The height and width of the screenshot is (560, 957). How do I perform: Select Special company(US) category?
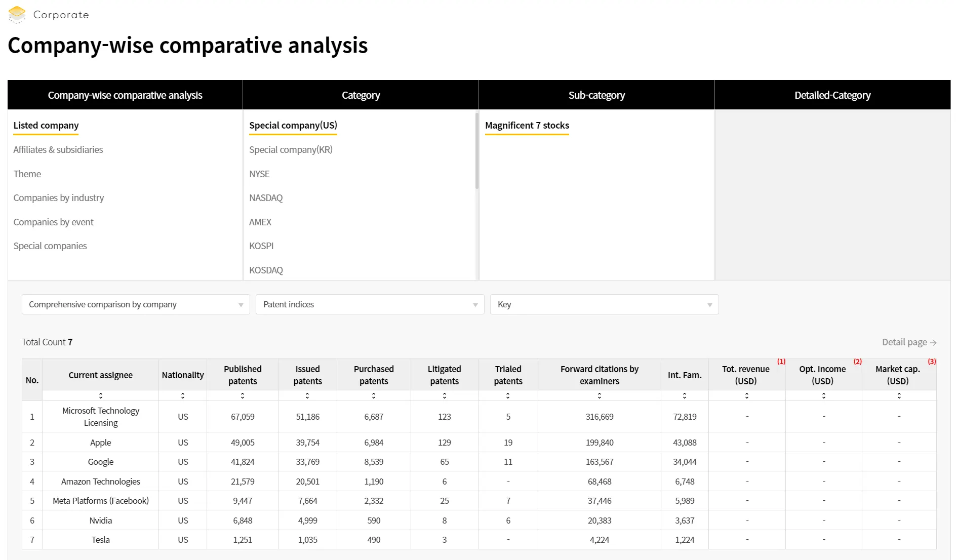tap(293, 126)
